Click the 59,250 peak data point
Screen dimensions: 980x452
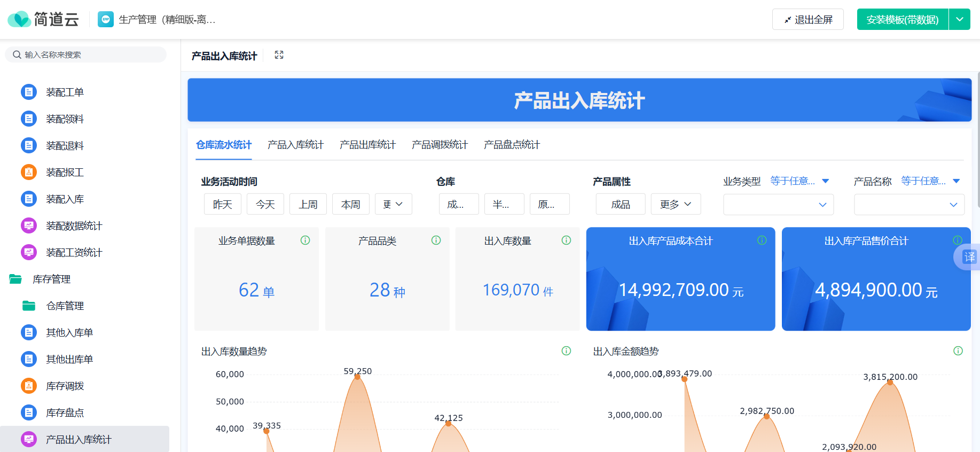tap(357, 377)
